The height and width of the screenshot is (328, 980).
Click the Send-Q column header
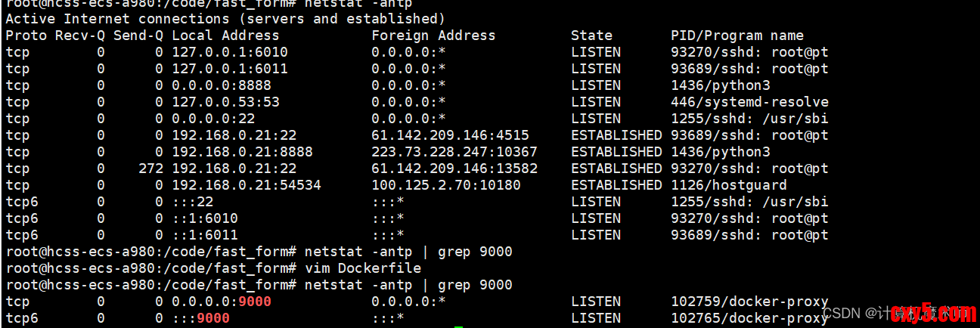click(138, 36)
